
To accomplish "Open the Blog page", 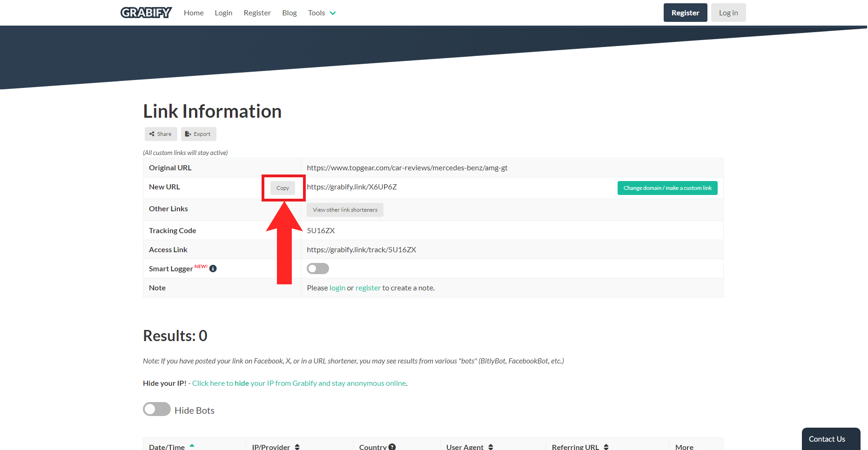I will tap(289, 13).
